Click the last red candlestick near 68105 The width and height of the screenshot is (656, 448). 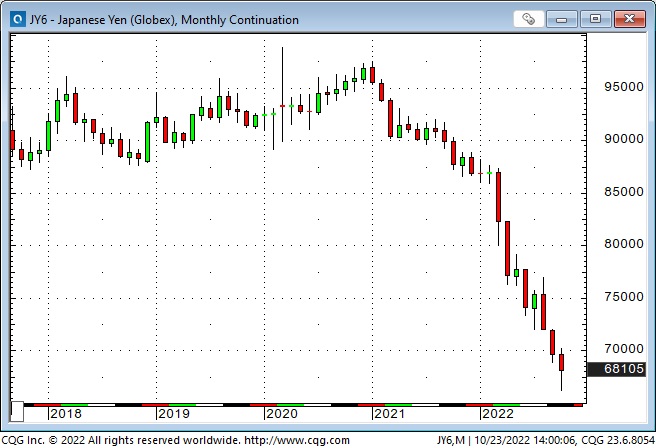click(561, 362)
